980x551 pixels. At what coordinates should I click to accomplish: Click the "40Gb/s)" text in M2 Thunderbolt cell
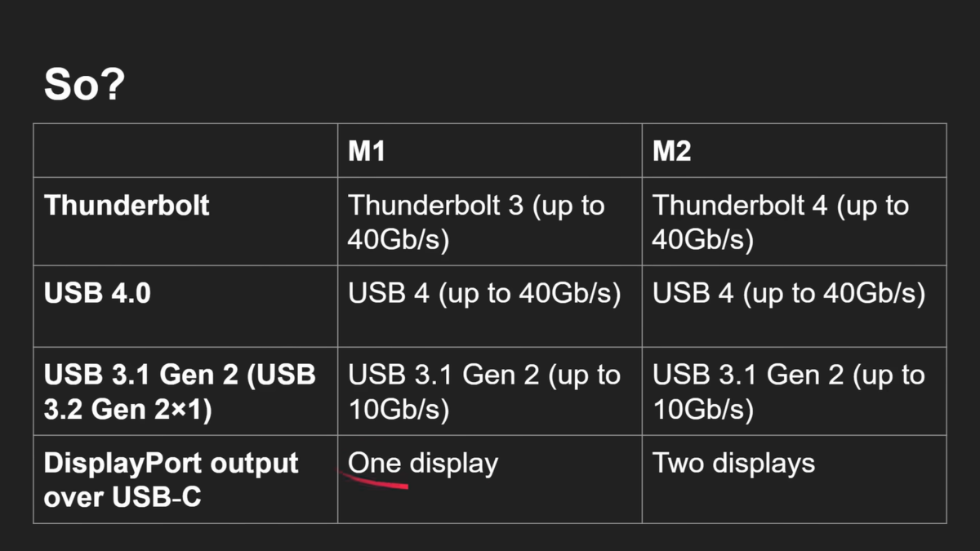coord(703,240)
